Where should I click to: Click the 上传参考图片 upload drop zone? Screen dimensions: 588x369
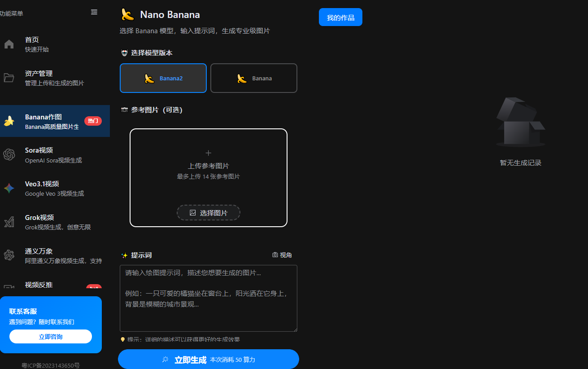coord(209,178)
